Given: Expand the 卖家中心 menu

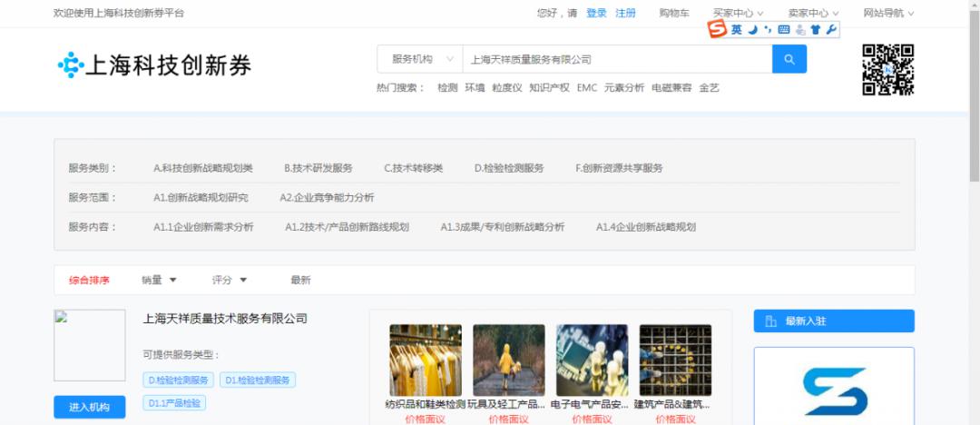Looking at the screenshot, I should click(814, 13).
